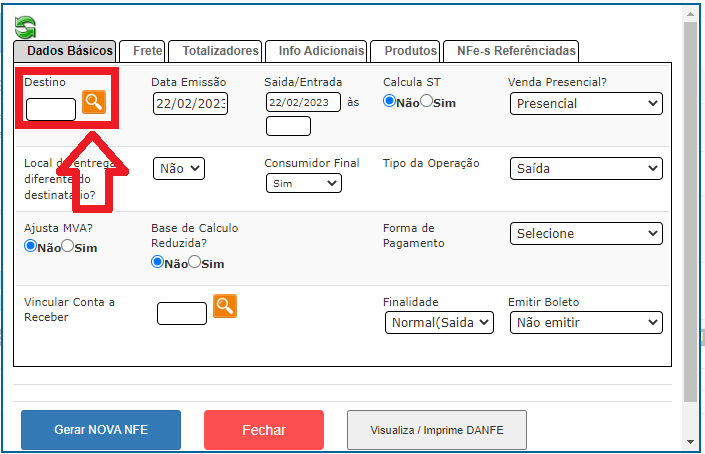The image size is (705, 454).
Task: Select Sim for Calcula ST
Action: (426, 101)
